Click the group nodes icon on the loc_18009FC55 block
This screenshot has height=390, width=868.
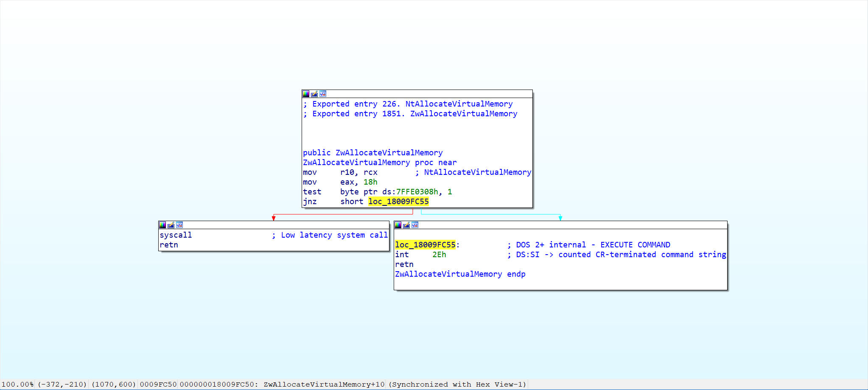coord(415,225)
